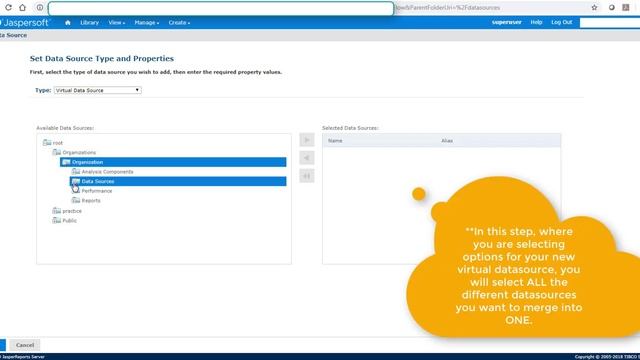Open the Manage dropdown menu

pos(147,22)
